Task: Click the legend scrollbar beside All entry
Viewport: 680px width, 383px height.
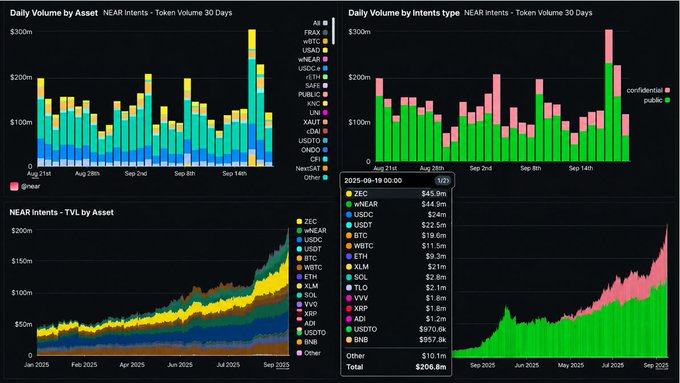Action: 333,31
